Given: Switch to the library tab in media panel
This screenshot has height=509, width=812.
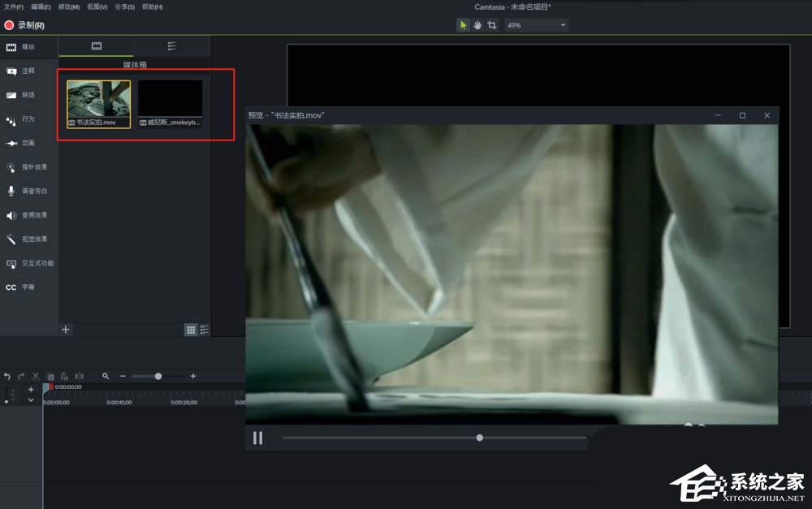Looking at the screenshot, I should tap(171, 46).
